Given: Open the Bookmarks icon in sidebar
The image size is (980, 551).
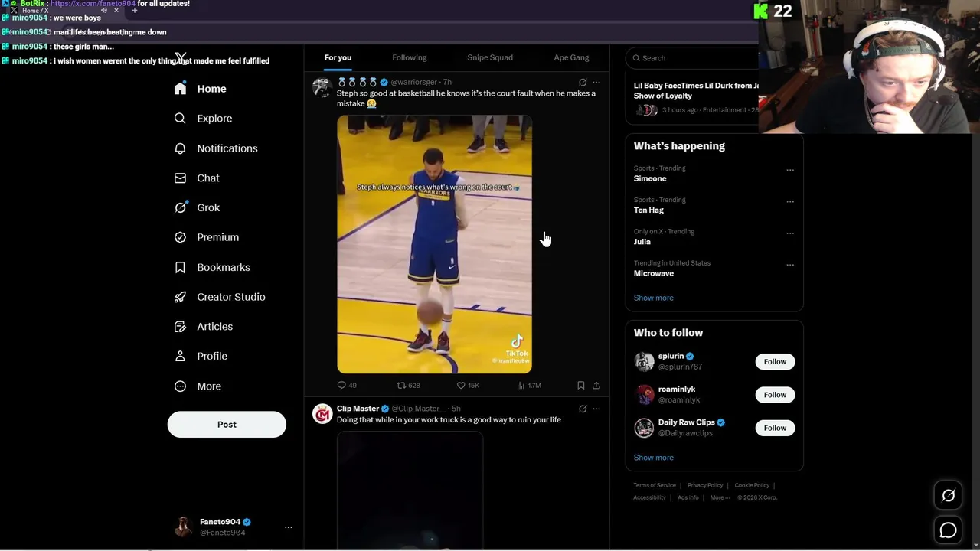Looking at the screenshot, I should (x=180, y=267).
